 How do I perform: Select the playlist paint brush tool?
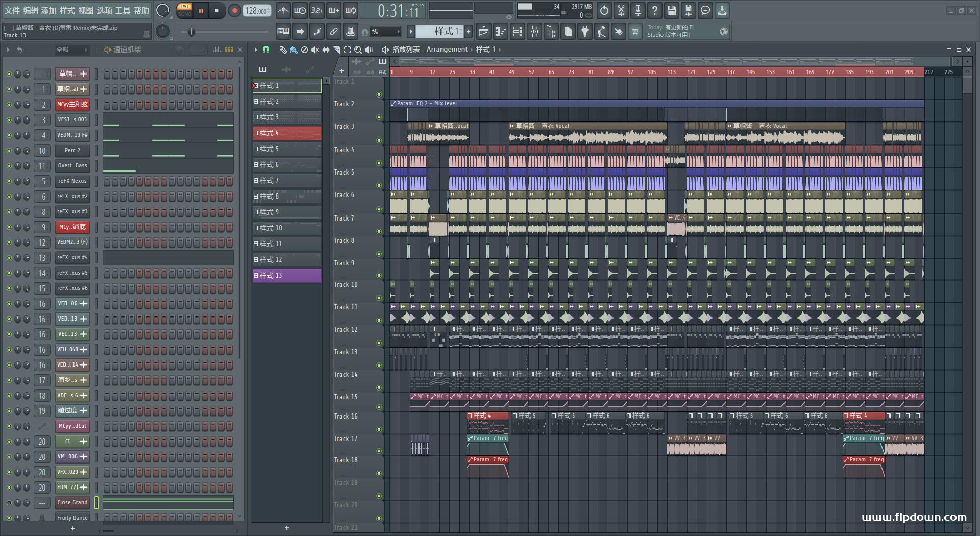tap(293, 50)
